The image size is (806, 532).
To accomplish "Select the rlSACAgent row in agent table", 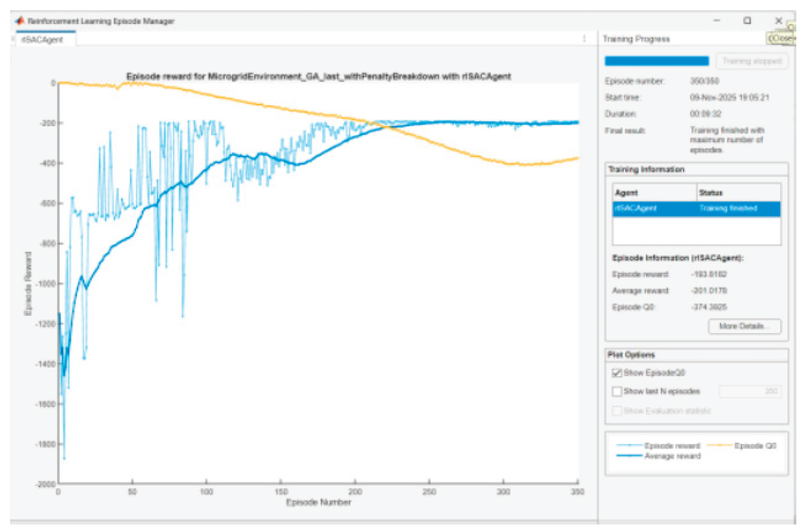I will [696, 209].
